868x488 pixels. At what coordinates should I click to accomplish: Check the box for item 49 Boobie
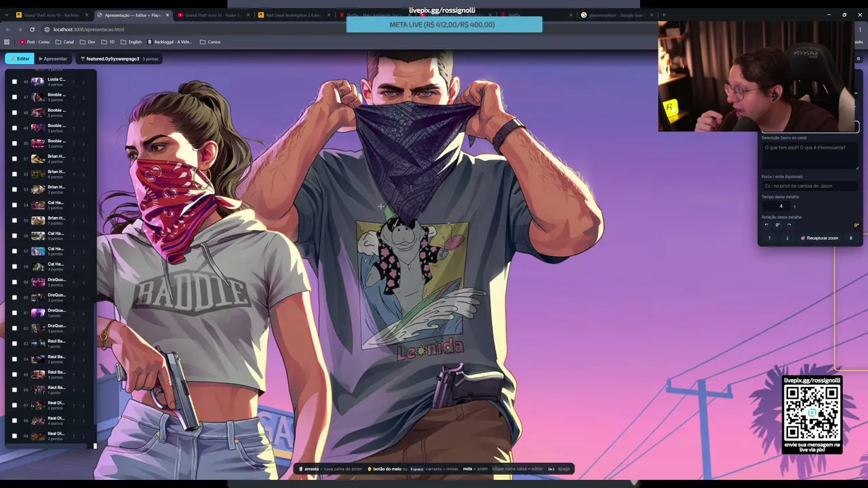coord(14,127)
